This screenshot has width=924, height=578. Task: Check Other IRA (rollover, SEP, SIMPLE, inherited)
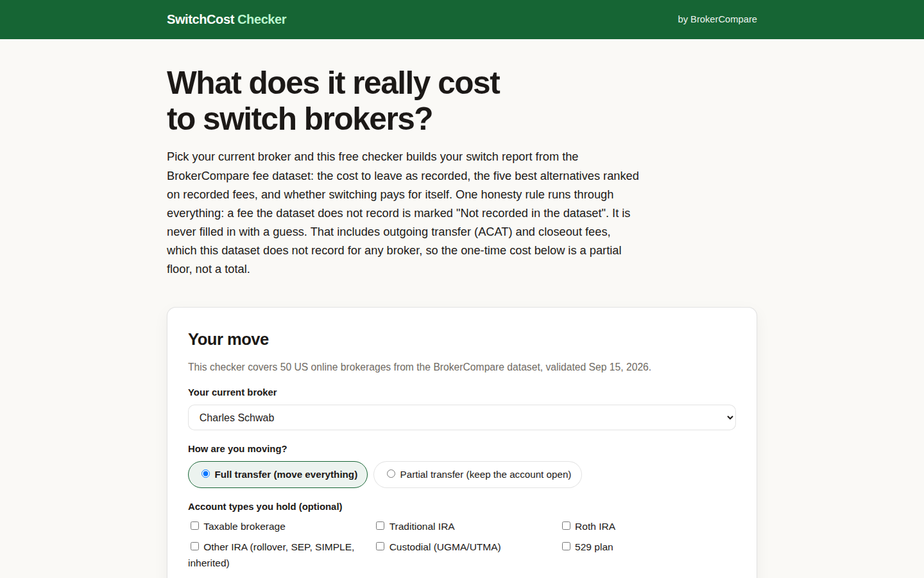pos(194,547)
